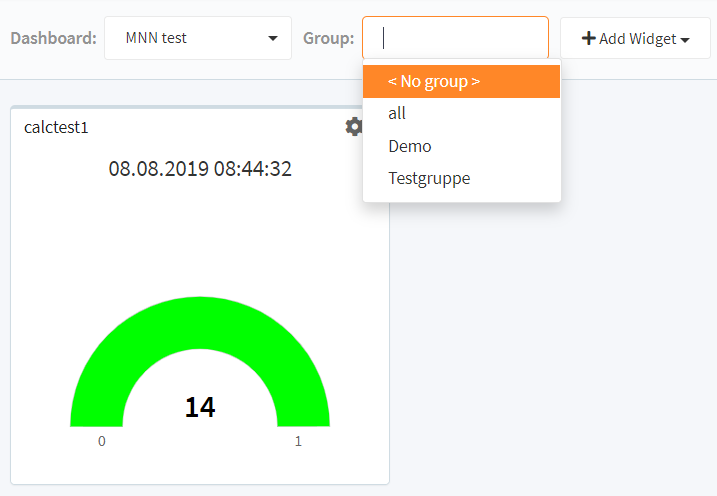The width and height of the screenshot is (717, 496).
Task: Open the calctest1 widget settings gear
Action: [353, 127]
